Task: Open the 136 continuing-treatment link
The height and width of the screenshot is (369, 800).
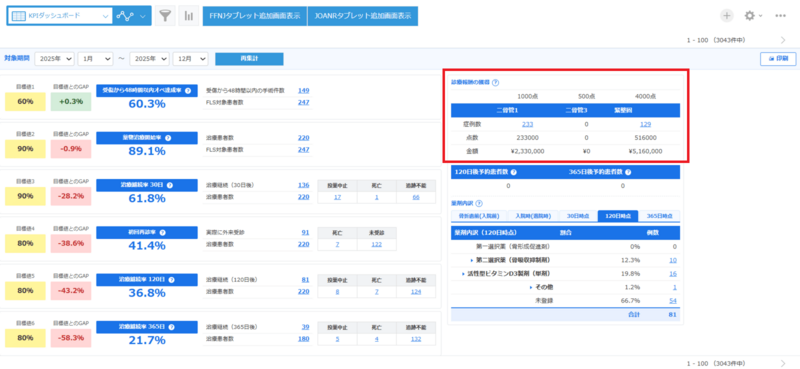Action: (x=304, y=185)
